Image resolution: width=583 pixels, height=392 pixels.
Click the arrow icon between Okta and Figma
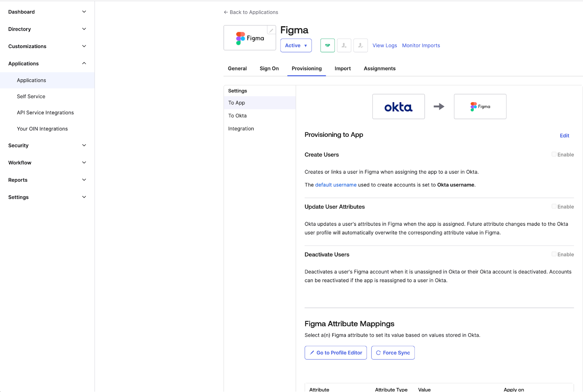(x=439, y=106)
